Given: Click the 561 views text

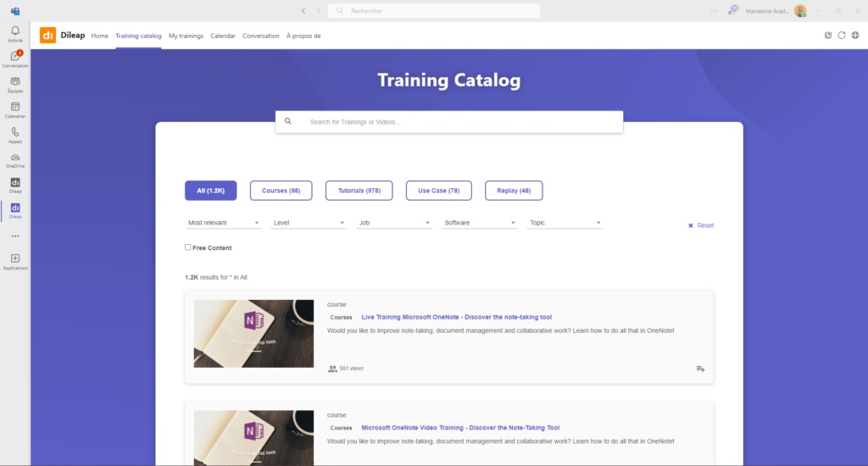Looking at the screenshot, I should 352,369.
